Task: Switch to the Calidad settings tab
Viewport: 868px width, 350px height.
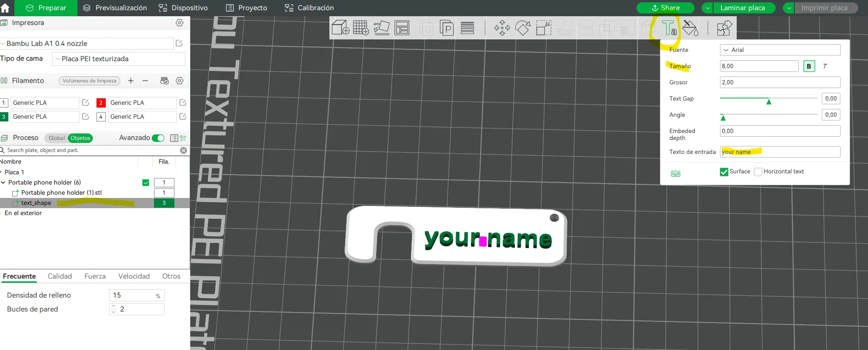Action: coord(60,276)
